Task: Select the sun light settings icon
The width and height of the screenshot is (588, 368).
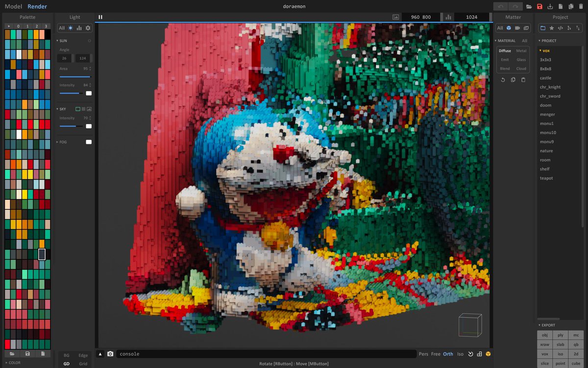Action: pyautogui.click(x=71, y=28)
